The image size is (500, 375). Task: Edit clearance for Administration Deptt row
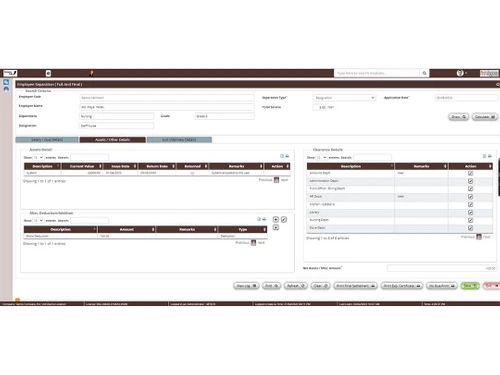470,181
